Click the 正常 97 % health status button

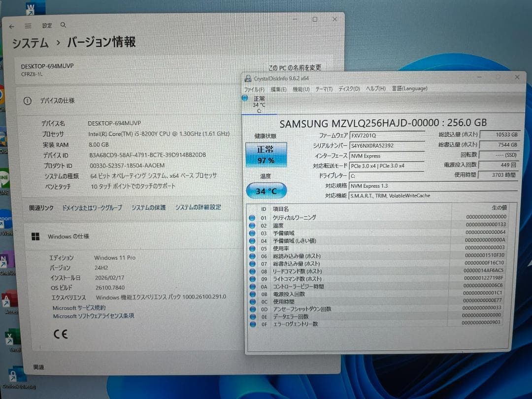click(266, 155)
